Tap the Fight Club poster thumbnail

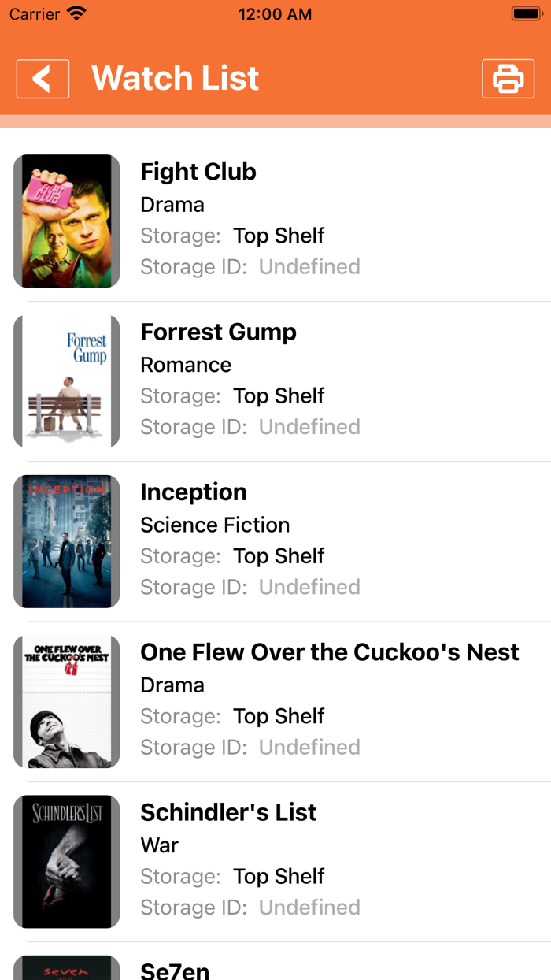tap(66, 221)
